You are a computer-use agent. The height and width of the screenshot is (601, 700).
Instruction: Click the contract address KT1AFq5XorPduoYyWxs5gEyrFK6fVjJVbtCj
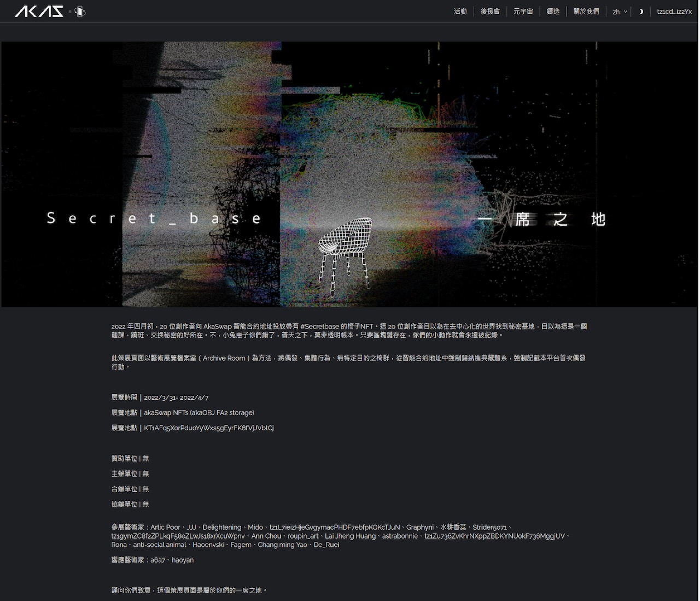[208, 428]
